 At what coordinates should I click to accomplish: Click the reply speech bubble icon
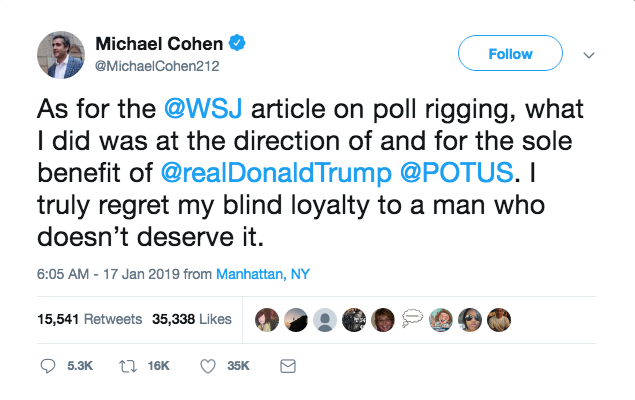pyautogui.click(x=49, y=366)
